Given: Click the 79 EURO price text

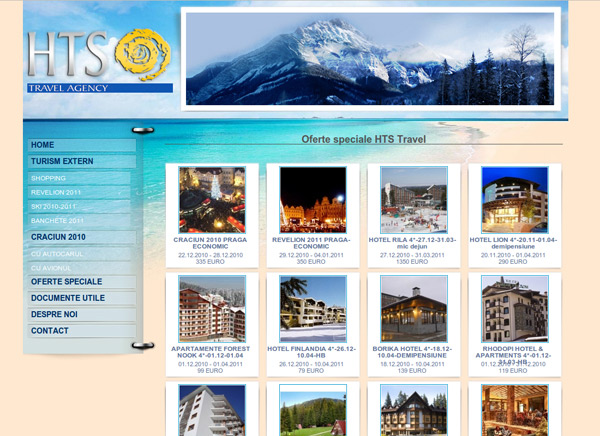Looking at the screenshot, I should tap(311, 371).
